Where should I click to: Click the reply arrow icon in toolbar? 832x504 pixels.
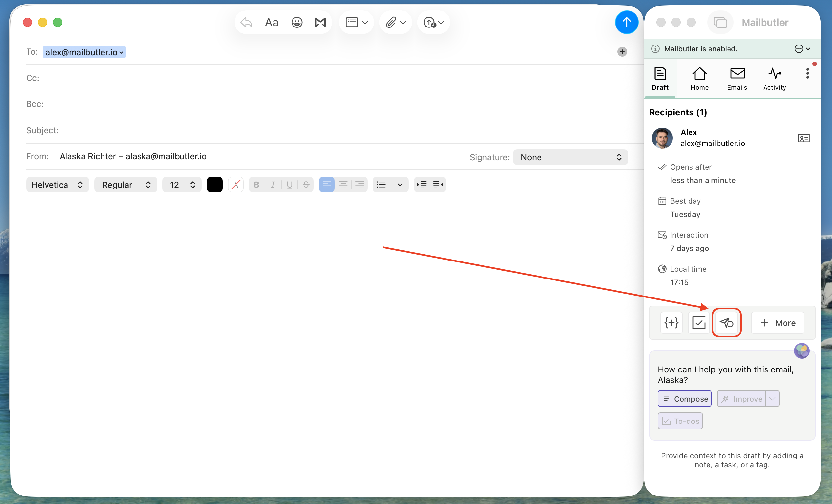tap(246, 22)
